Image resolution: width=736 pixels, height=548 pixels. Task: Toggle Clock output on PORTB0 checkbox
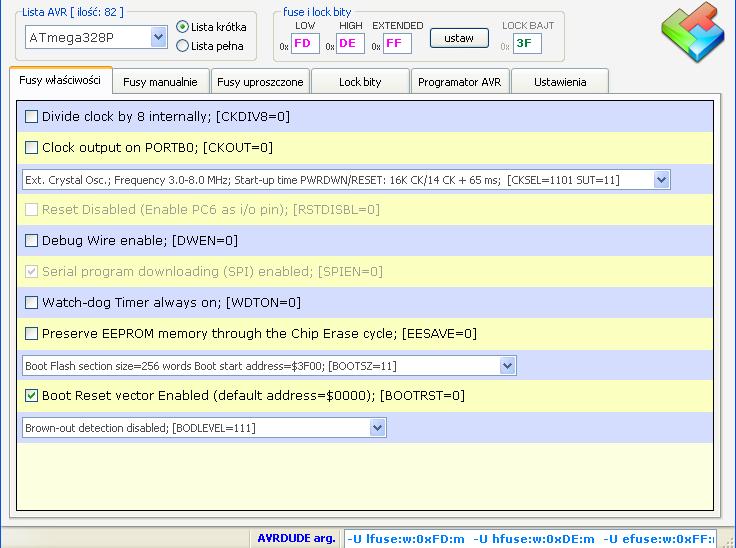tap(31, 147)
